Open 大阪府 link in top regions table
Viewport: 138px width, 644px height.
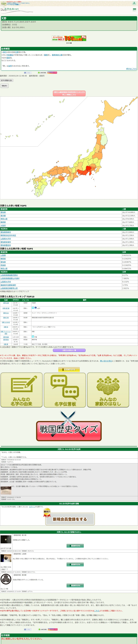point(3,226)
